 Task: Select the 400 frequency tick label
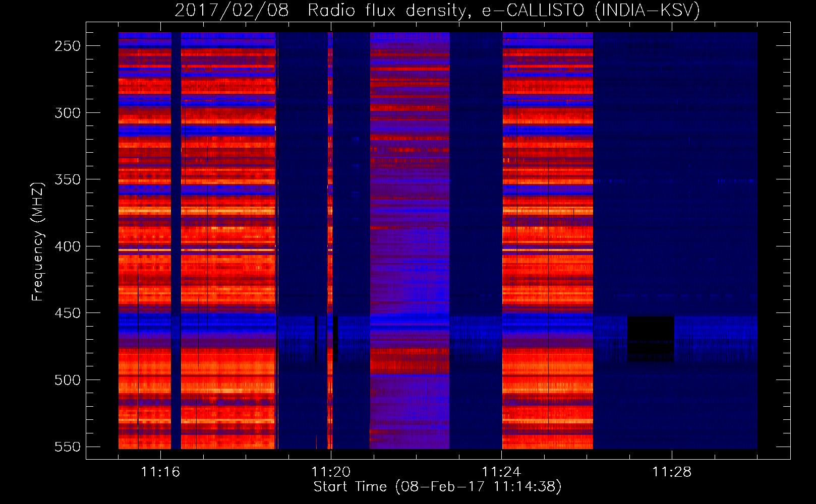(68, 246)
